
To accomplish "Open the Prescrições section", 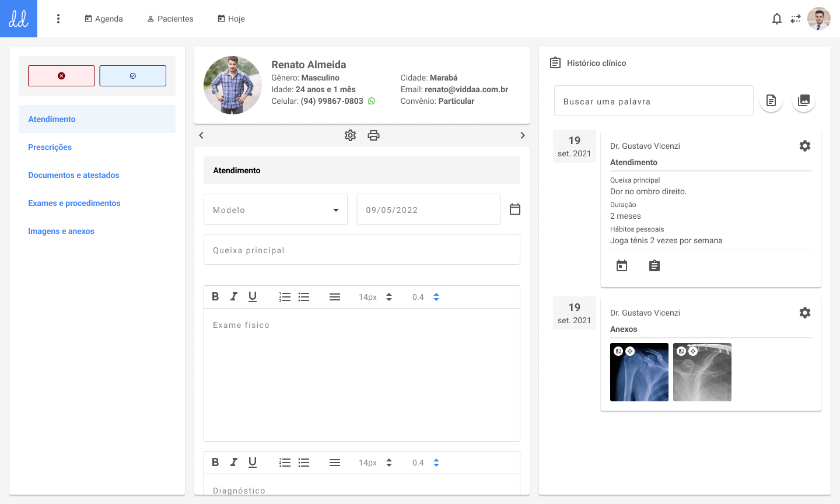I will (50, 147).
